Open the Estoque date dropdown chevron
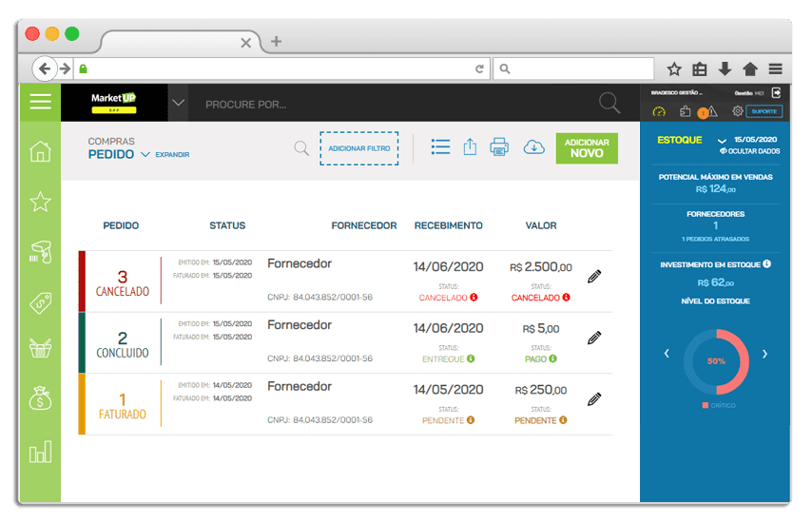This screenshot has width=812, height=523. tap(722, 141)
